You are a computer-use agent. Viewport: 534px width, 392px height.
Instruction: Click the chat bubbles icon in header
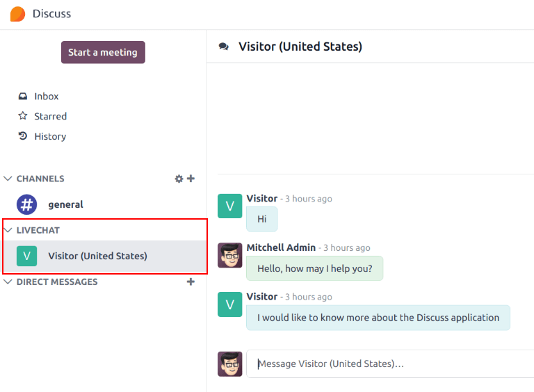[x=223, y=47]
